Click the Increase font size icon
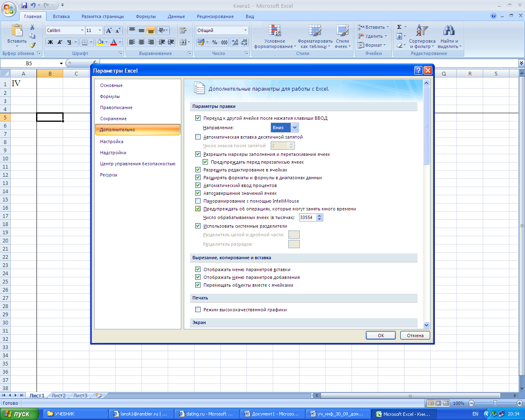525x420 pixels. (109, 30)
